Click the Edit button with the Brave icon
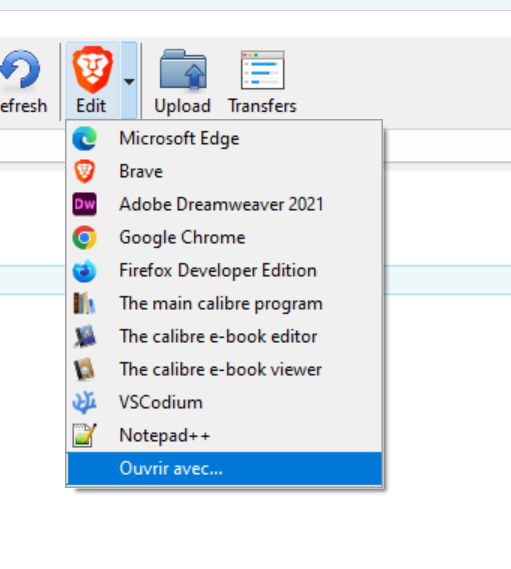The height and width of the screenshot is (569, 511). pyautogui.click(x=93, y=81)
